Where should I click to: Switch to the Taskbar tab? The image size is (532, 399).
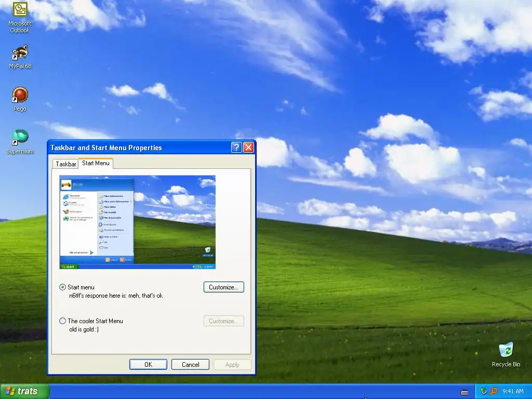(65, 164)
